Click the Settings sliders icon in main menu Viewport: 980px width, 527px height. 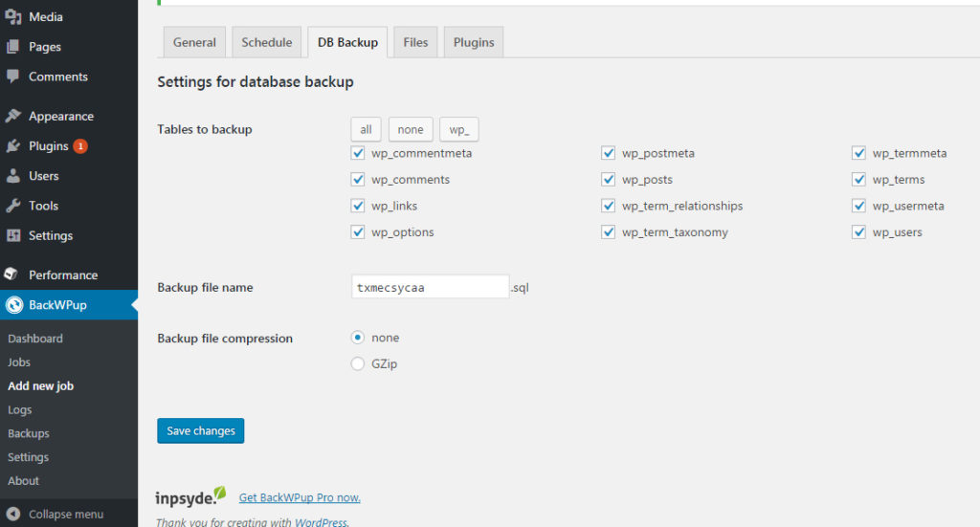coord(13,235)
